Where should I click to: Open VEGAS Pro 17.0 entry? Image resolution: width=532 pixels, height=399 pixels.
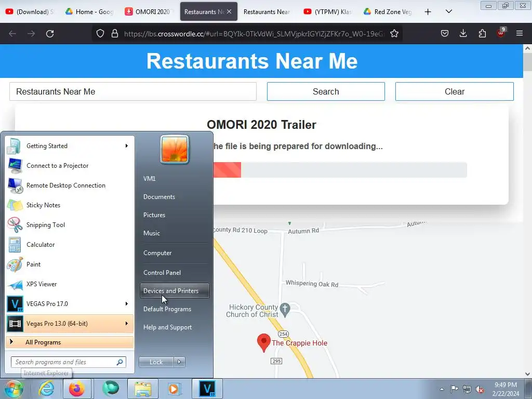(70, 303)
